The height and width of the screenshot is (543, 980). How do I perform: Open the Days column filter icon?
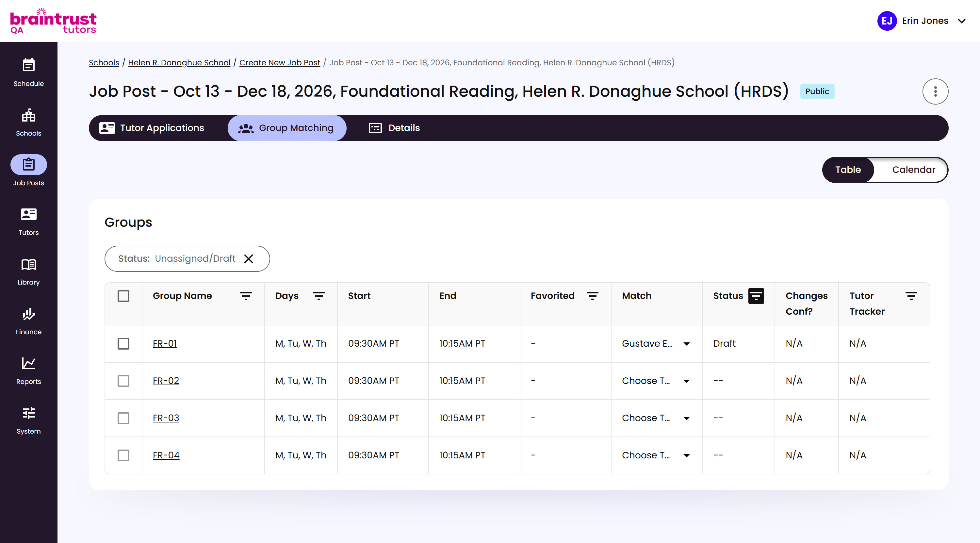(x=318, y=296)
